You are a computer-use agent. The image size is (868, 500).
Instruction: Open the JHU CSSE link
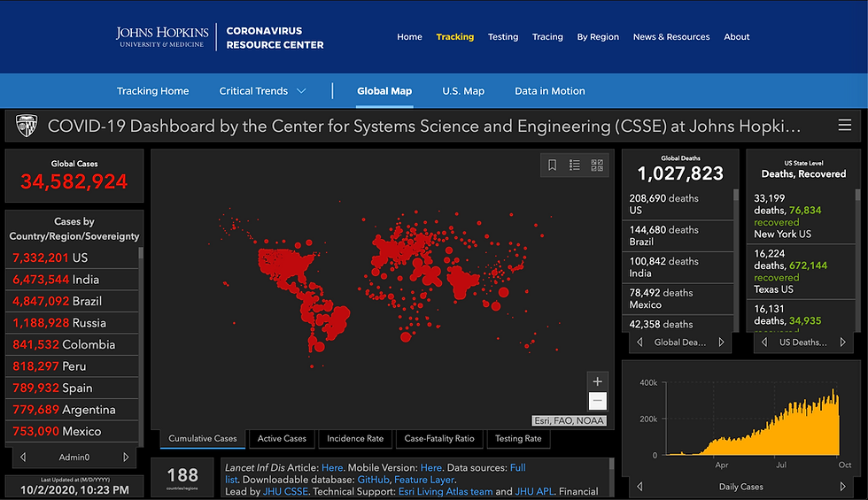285,491
